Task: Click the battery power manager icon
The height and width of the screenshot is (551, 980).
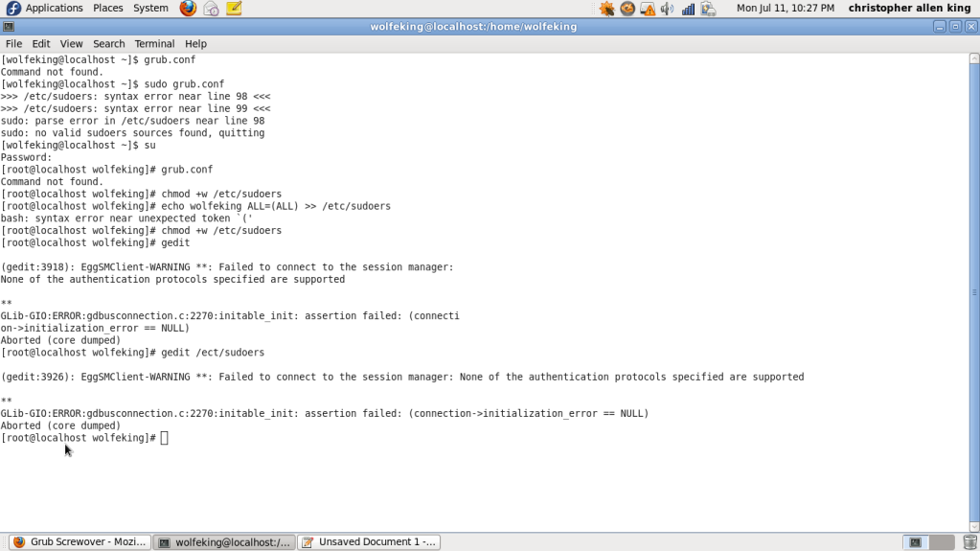Action: tap(708, 8)
